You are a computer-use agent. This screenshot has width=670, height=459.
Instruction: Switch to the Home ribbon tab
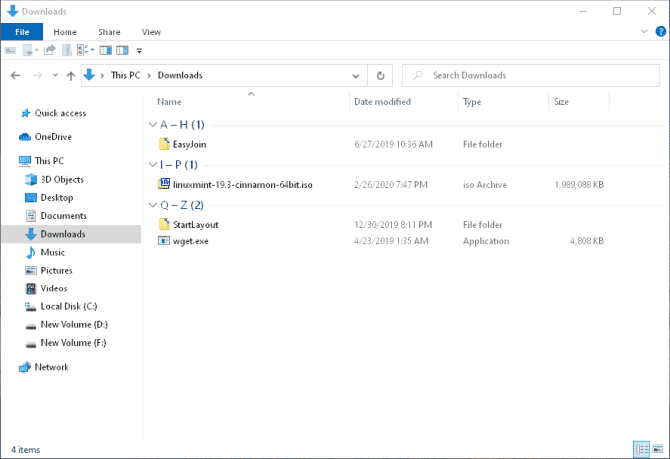click(65, 32)
